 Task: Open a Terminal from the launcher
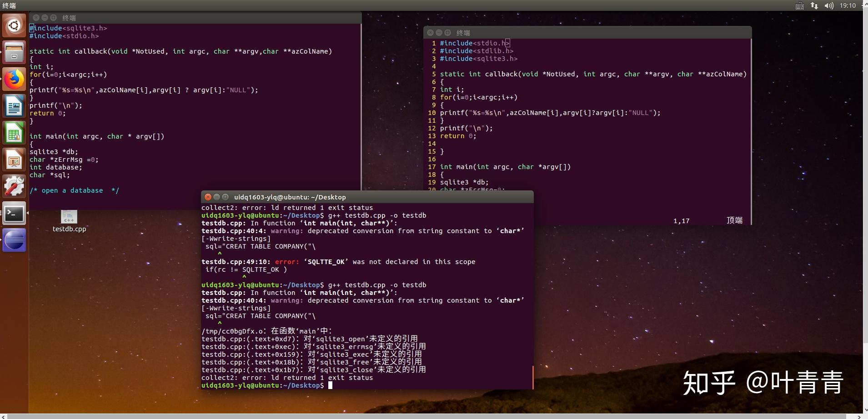(14, 213)
